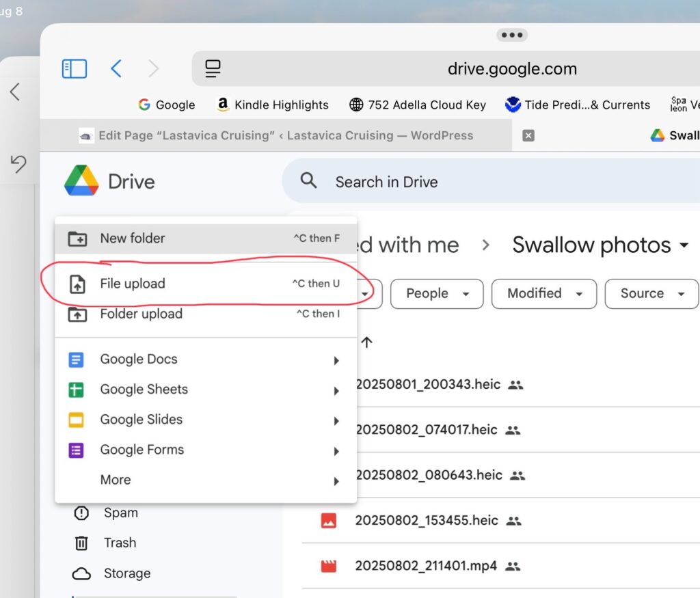This screenshot has height=598, width=700.
Task: Click the blue Google Docs icon
Action: [76, 359]
